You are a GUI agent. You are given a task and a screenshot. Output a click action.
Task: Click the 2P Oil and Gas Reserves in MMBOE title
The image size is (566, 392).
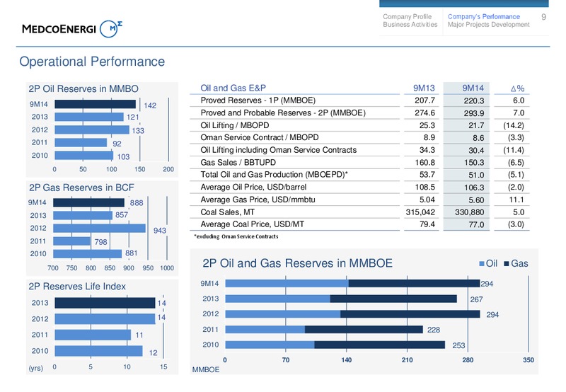[297, 263]
